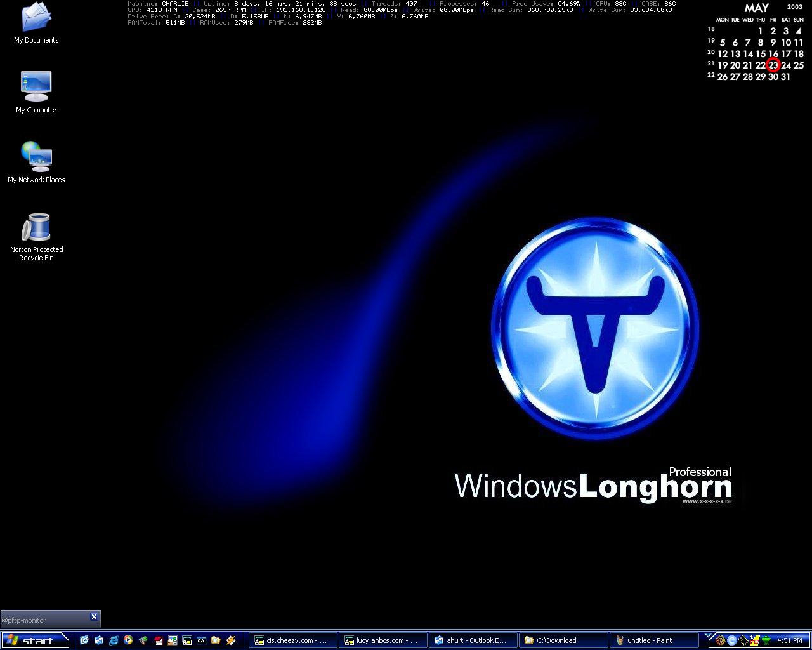Click date 31 on the desktop calendar

click(785, 77)
